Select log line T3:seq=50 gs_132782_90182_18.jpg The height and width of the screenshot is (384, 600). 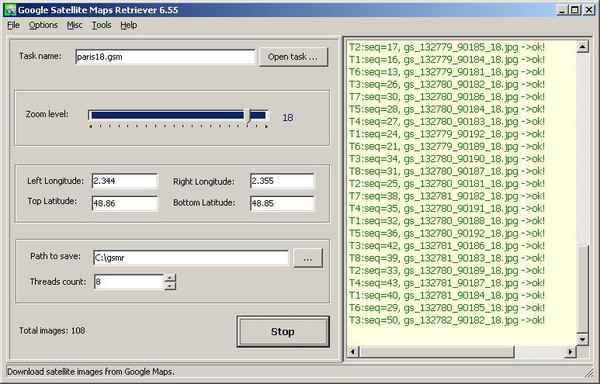(446, 320)
